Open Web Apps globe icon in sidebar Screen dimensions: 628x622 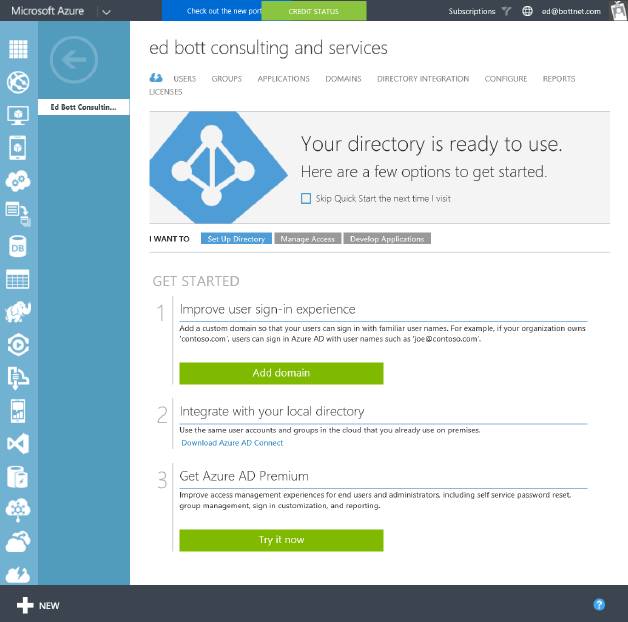pyautogui.click(x=18, y=83)
